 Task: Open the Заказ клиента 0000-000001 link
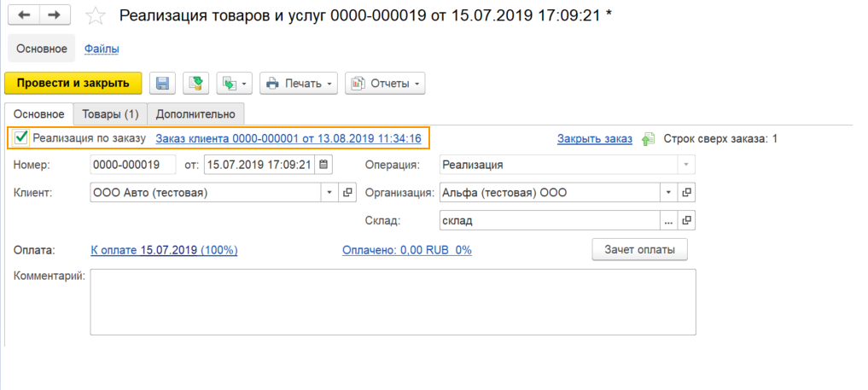coord(288,137)
